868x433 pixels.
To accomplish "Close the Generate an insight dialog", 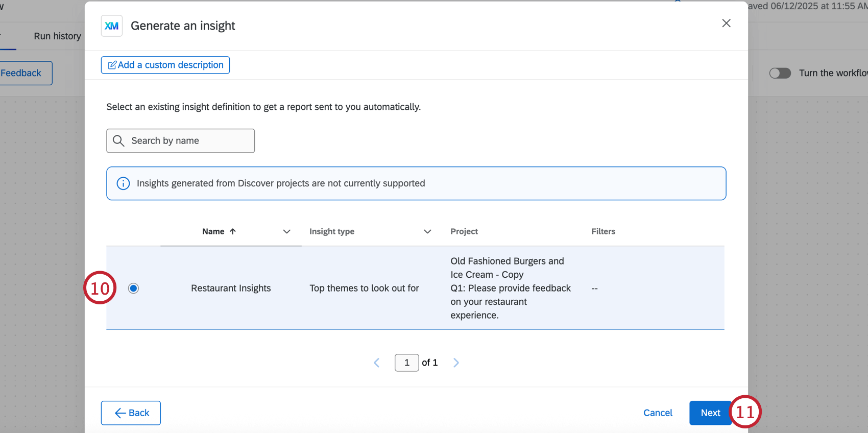I will tap(726, 23).
